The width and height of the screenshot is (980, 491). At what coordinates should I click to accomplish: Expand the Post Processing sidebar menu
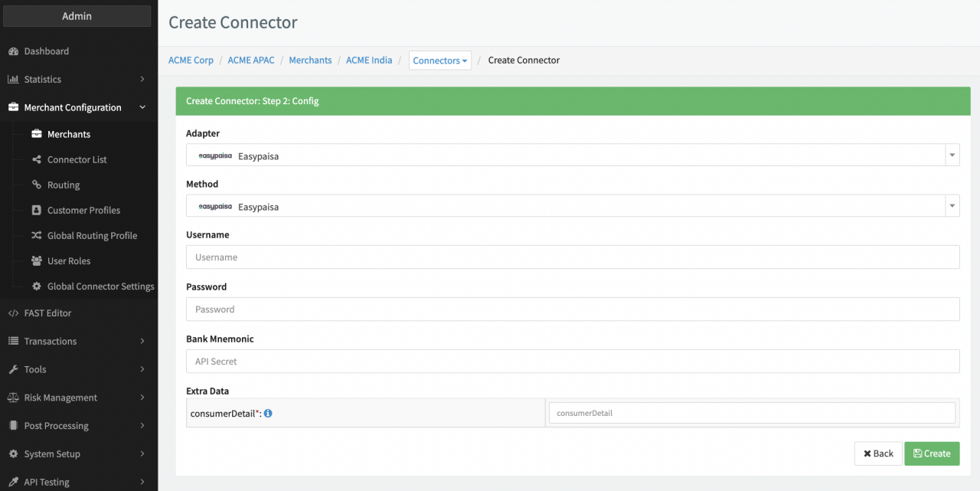77,426
